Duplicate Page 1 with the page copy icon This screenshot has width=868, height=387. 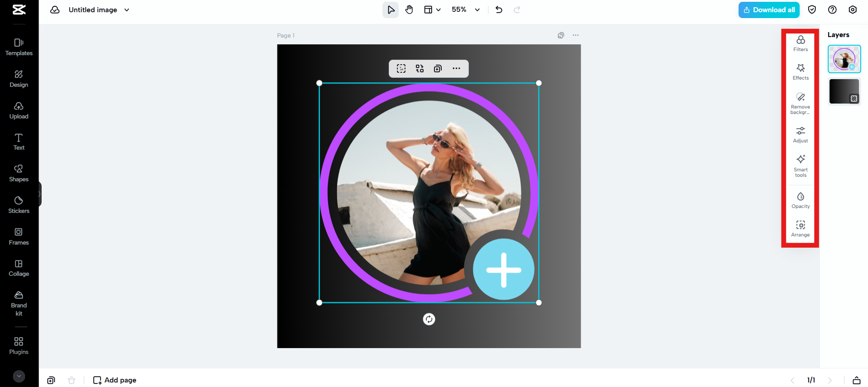coord(561,35)
